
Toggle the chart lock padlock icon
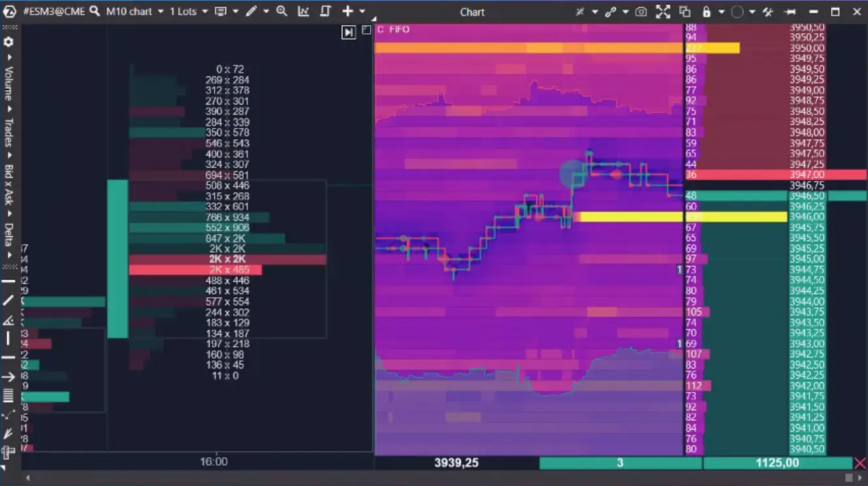point(706,12)
